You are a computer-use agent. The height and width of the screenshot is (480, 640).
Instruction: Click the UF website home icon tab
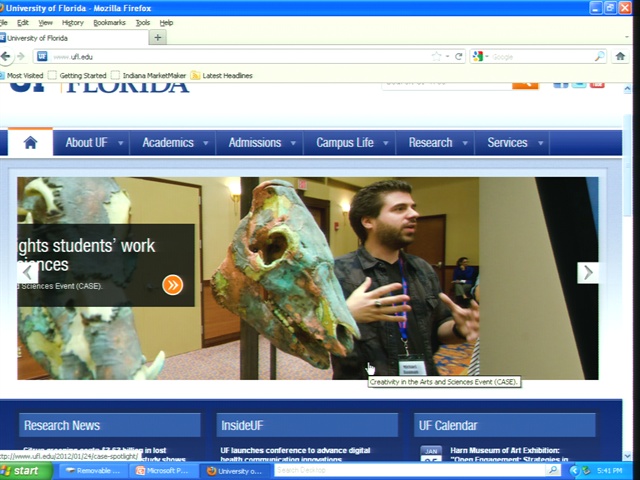(x=31, y=142)
